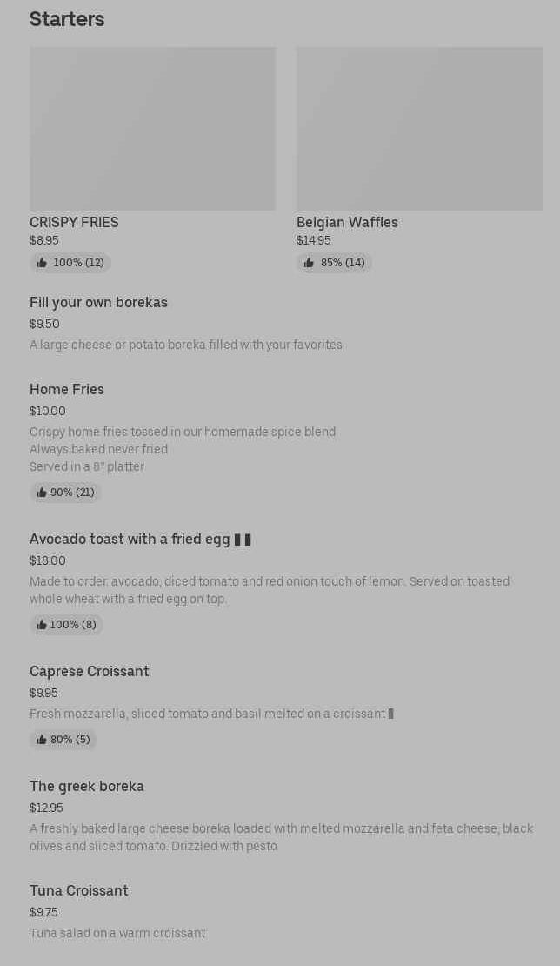Choose The greek boreka item title
Screen dimensions: 560x966
tap(87, 787)
